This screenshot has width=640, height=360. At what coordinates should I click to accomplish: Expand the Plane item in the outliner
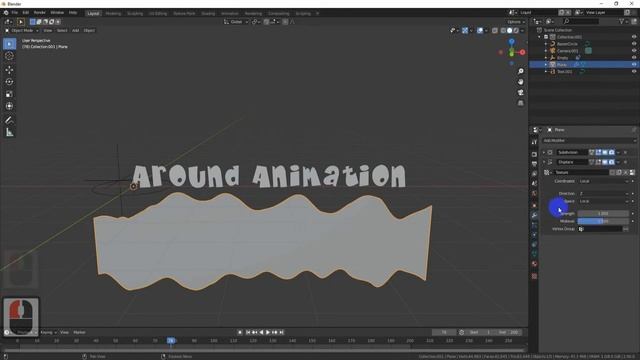click(546, 64)
